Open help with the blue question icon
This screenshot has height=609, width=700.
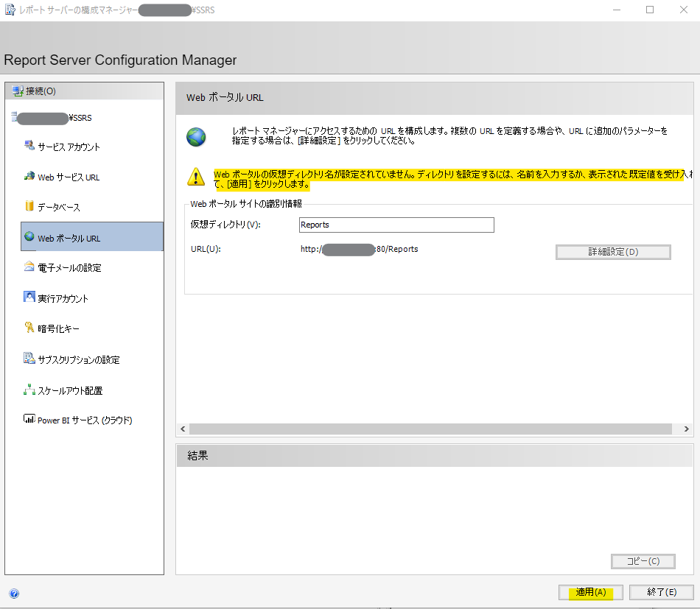(x=14, y=593)
